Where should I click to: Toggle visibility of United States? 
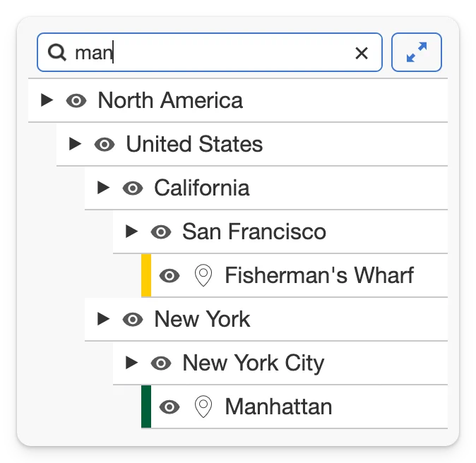click(105, 145)
